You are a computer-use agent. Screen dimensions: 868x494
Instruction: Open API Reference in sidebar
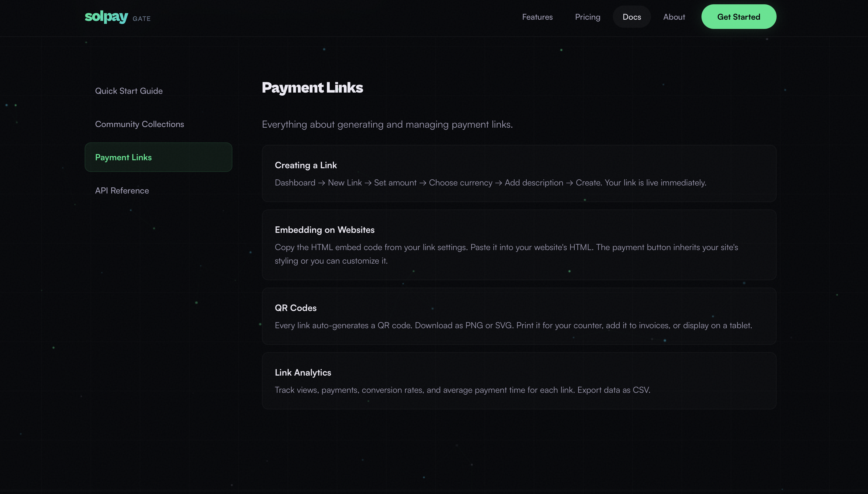click(158, 191)
